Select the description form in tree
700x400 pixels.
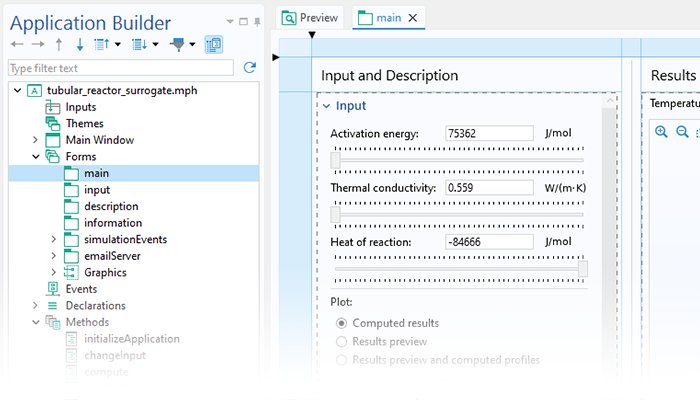pyautogui.click(x=111, y=206)
